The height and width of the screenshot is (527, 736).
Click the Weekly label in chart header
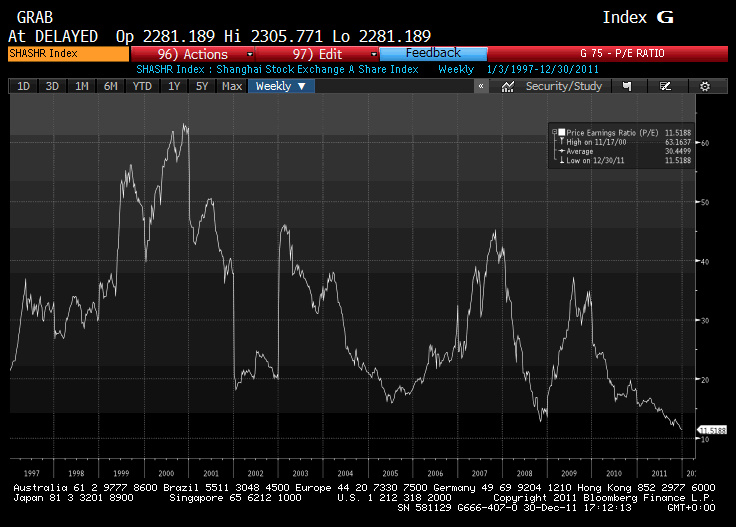click(x=456, y=69)
